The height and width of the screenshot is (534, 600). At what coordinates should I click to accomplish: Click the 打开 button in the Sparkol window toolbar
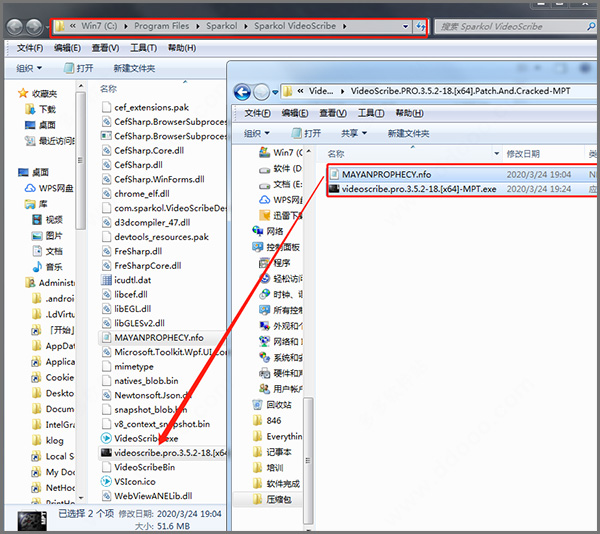(x=79, y=68)
